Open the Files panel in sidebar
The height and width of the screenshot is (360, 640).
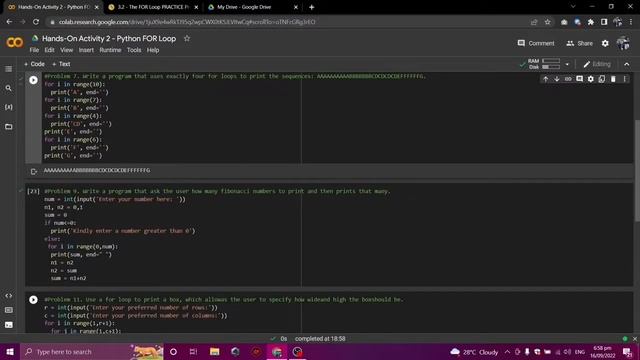coord(9,127)
